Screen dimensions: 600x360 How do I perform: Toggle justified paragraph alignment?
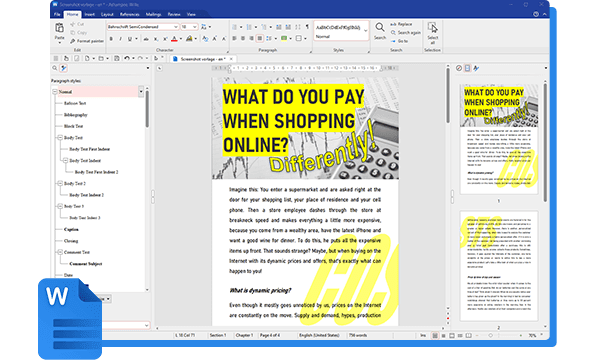click(x=260, y=38)
